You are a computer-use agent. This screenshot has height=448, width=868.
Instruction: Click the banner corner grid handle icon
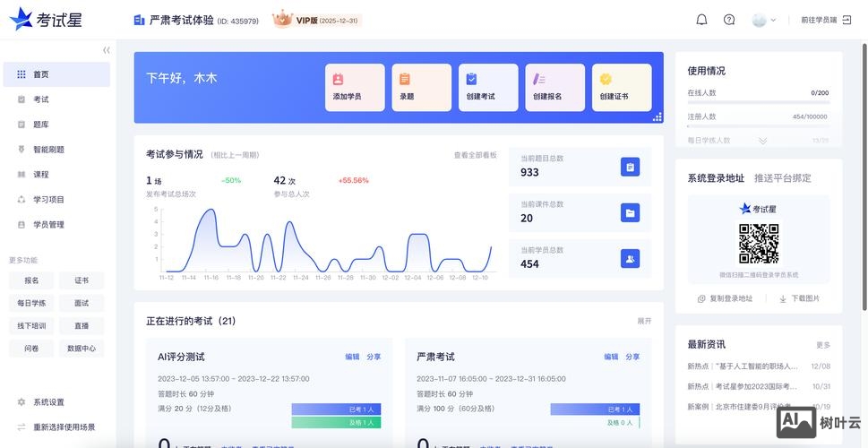coord(657,116)
